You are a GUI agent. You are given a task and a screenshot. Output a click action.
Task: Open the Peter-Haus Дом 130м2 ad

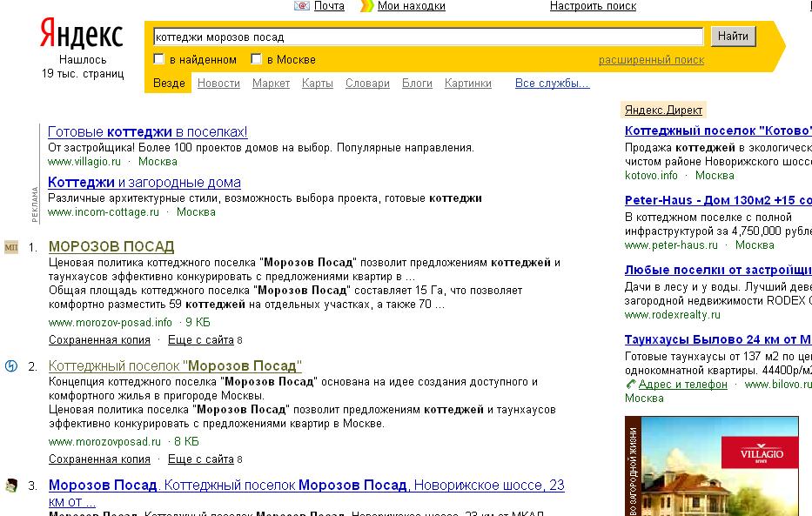point(718,200)
